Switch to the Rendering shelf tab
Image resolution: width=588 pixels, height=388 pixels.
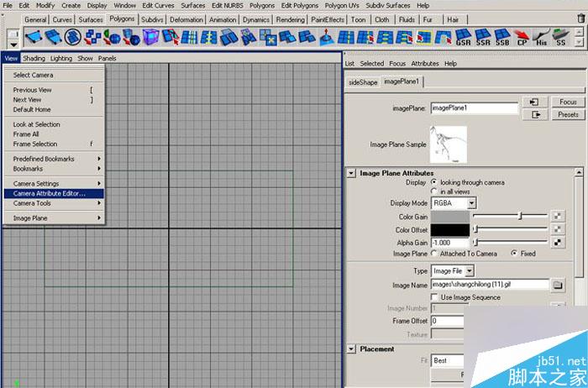[x=291, y=19]
